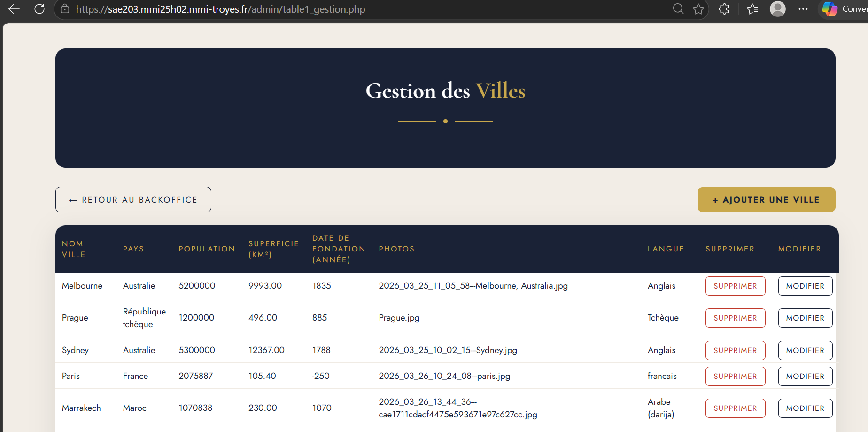
Task: Return to backoffice via Retour button
Action: (133, 200)
